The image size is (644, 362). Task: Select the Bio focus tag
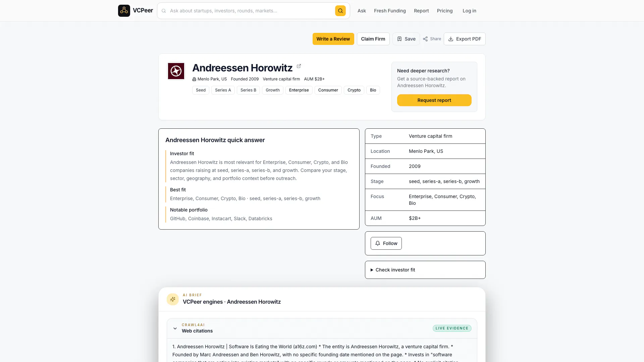coord(373,90)
